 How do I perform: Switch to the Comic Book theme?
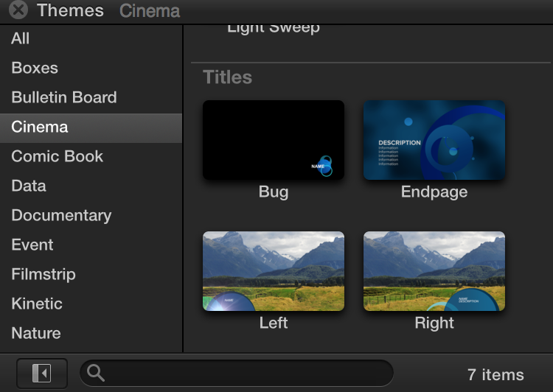coord(57,156)
